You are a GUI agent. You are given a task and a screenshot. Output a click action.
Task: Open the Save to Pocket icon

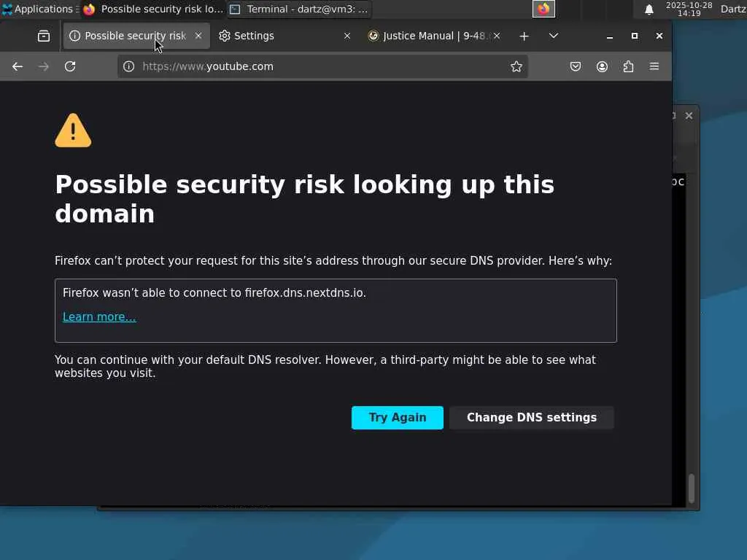576,66
